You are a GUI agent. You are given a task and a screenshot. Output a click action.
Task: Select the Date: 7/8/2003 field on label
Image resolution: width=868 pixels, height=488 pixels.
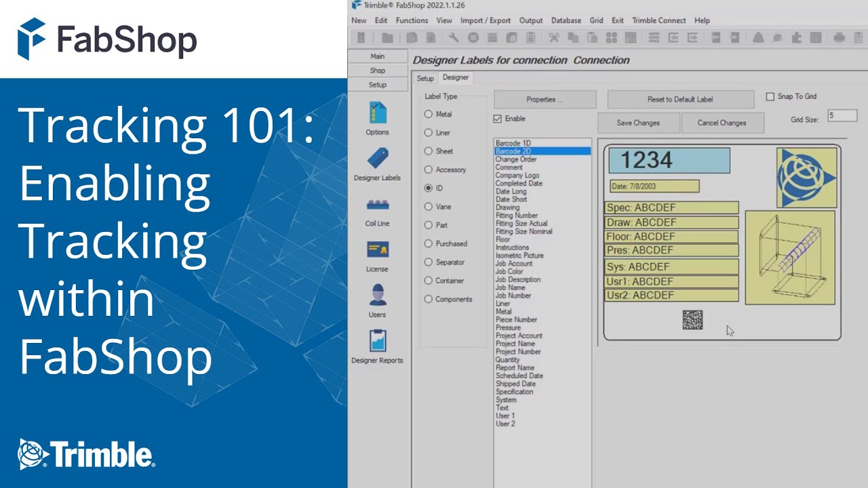click(x=654, y=186)
